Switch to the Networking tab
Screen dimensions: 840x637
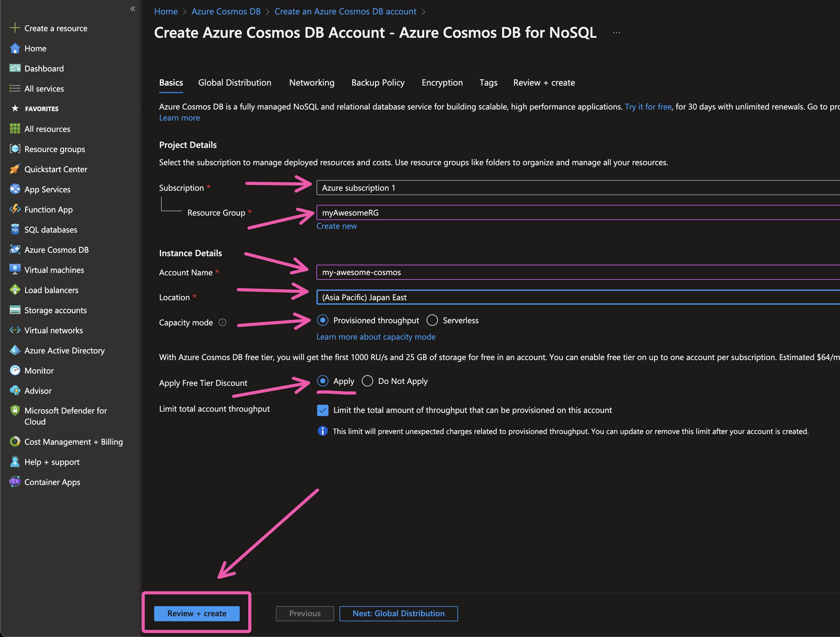(312, 82)
